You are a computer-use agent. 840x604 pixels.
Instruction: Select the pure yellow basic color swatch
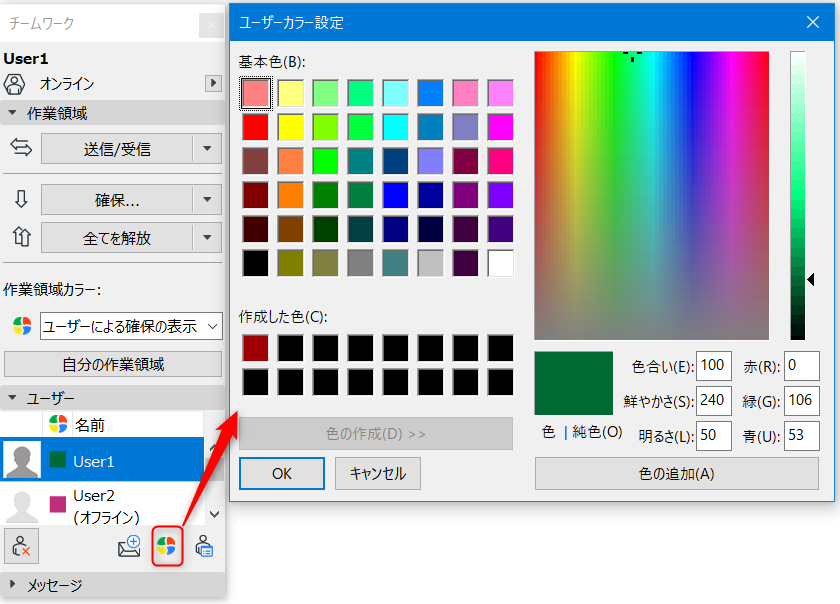coord(291,128)
